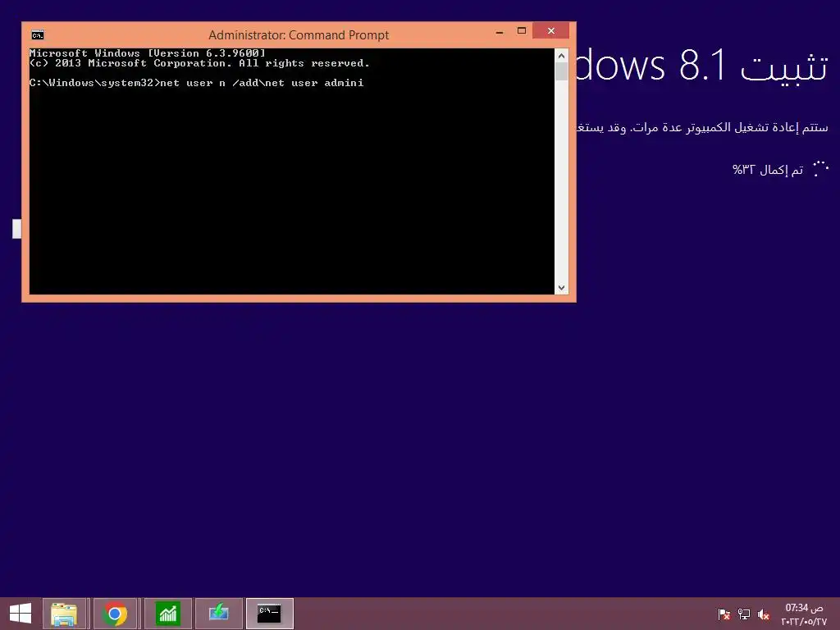The image size is (840, 630).
Task: Click the scroll down arrow in Command Prompt
Action: tap(561, 288)
